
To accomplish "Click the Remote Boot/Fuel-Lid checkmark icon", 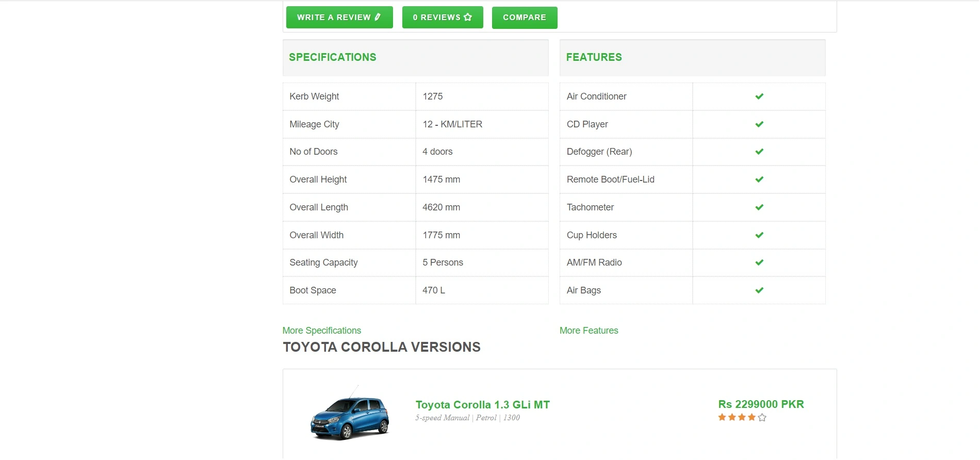I will [759, 179].
